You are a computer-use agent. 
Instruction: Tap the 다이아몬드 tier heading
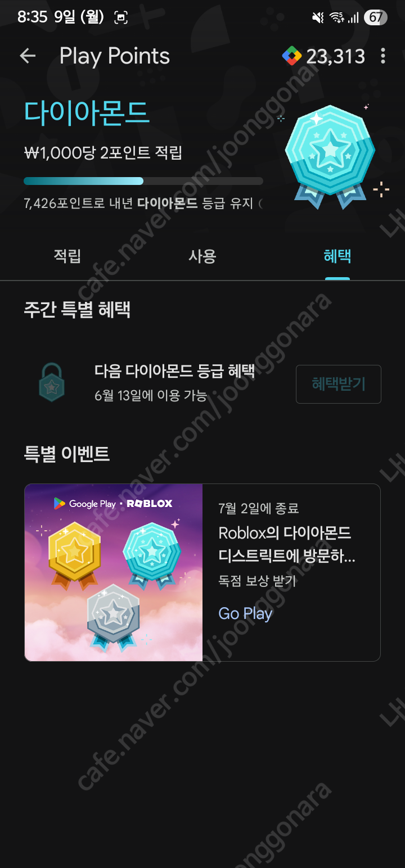(87, 112)
